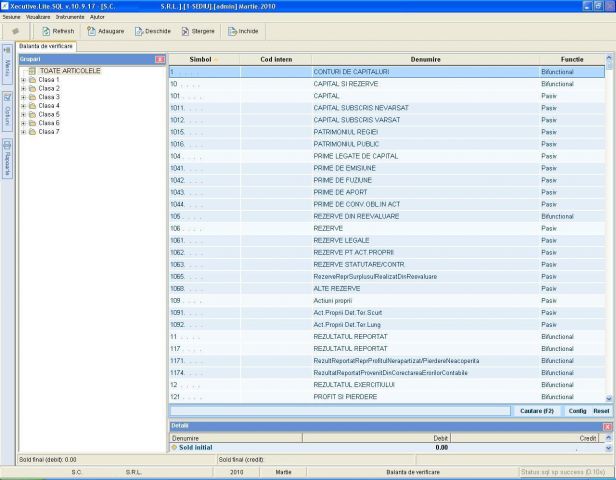Select row CAPITAL SI REZERVE
Viewport: 616px width, 480px height.
point(387,84)
